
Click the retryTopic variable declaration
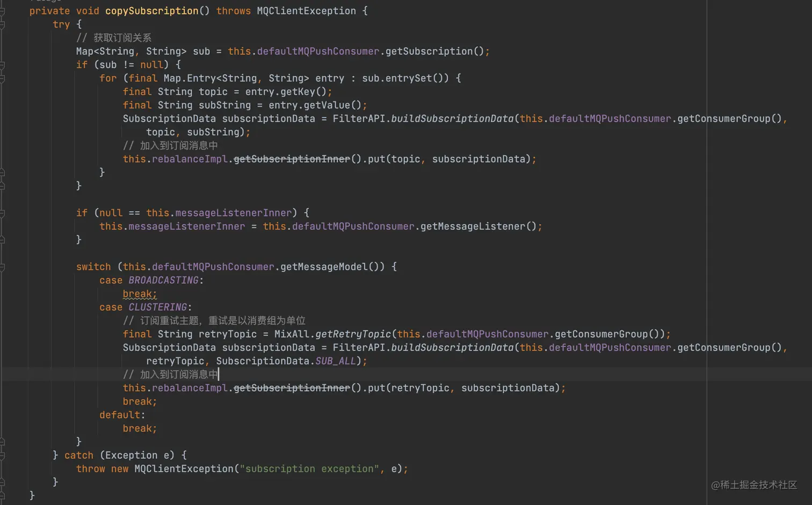pyautogui.click(x=228, y=334)
